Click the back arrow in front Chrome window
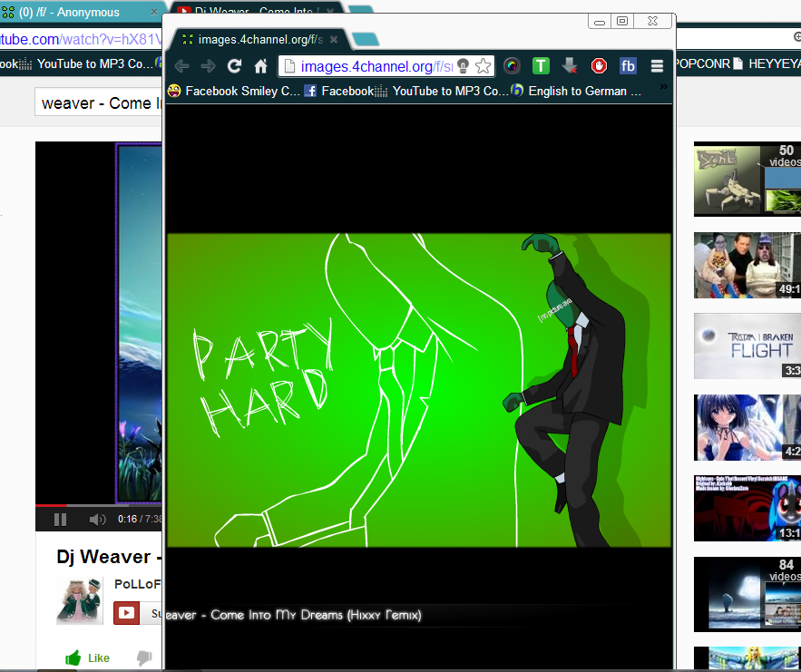801x672 pixels. point(181,66)
